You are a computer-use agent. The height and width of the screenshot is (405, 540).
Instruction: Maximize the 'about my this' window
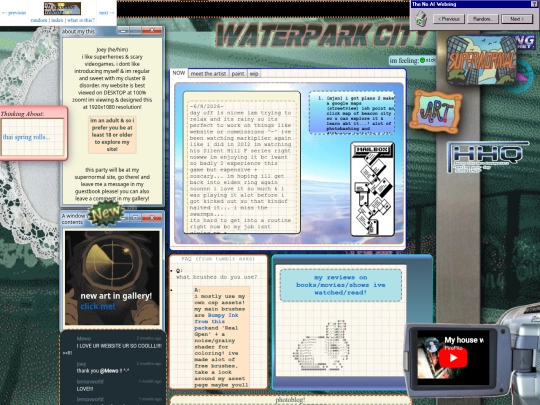pyautogui.click(x=136, y=31)
